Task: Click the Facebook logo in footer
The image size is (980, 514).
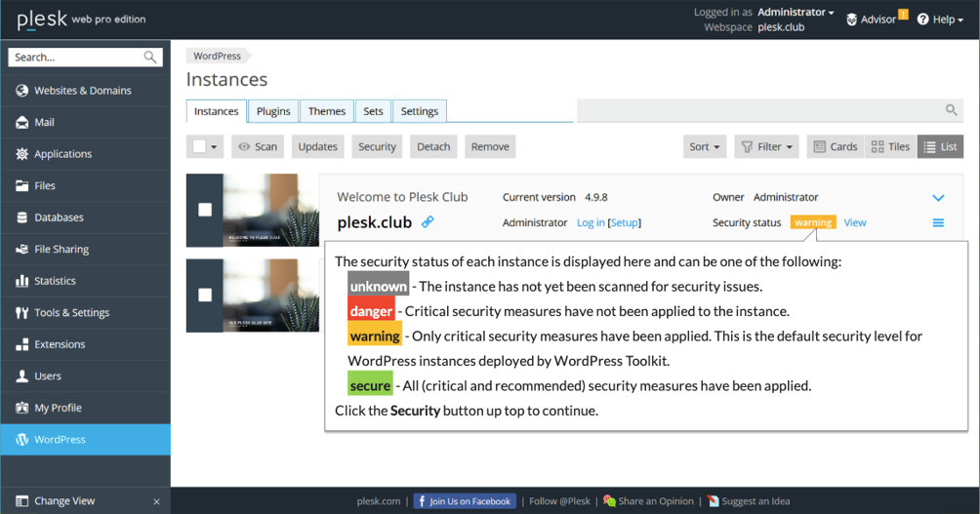Action: pos(422,501)
